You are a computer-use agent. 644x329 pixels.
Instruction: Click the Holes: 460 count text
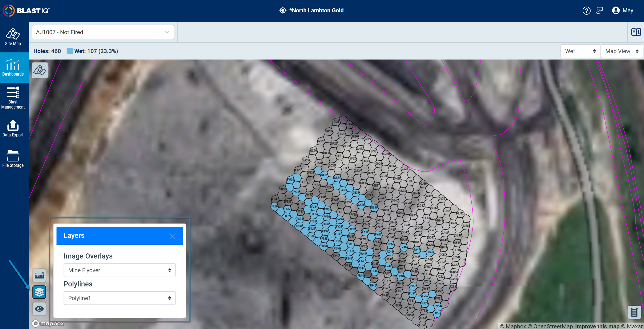pyautogui.click(x=47, y=51)
